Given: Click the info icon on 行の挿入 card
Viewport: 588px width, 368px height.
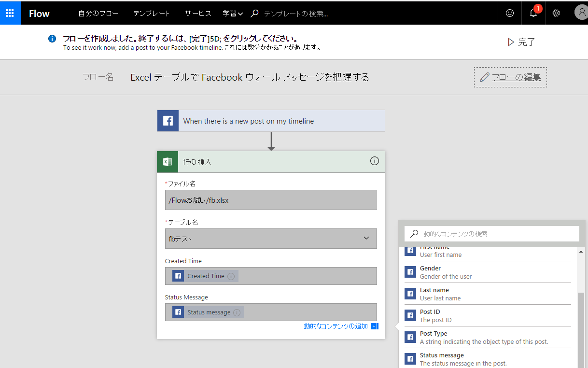Looking at the screenshot, I should pyautogui.click(x=375, y=161).
